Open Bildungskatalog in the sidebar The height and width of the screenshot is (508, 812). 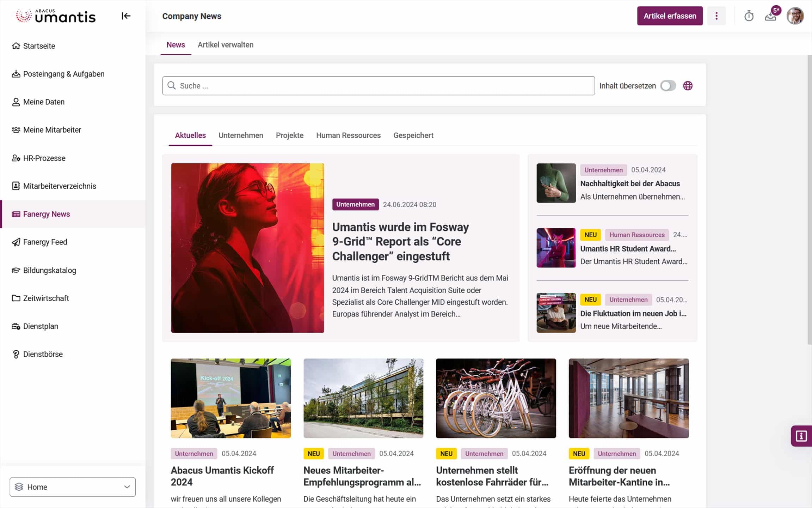point(49,270)
